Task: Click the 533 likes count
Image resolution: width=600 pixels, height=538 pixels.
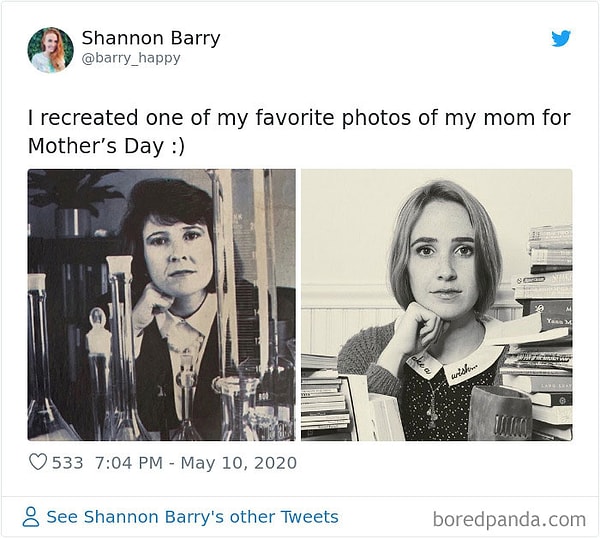Action: [x=68, y=462]
